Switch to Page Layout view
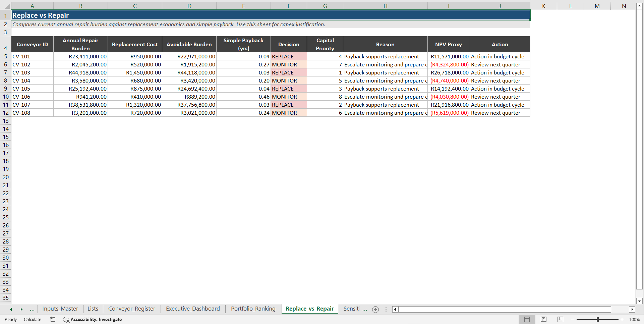Screen dimensions: 644x324 pyautogui.click(x=543, y=319)
